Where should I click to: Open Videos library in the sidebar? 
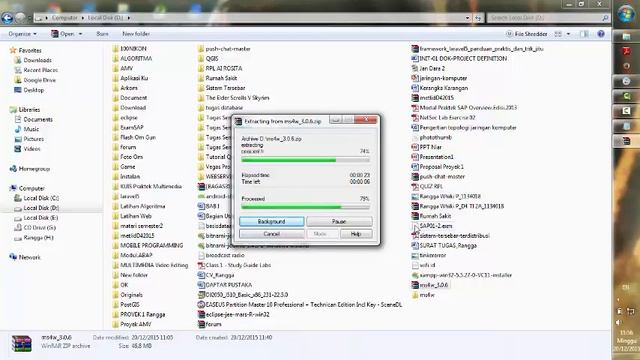coord(27,149)
